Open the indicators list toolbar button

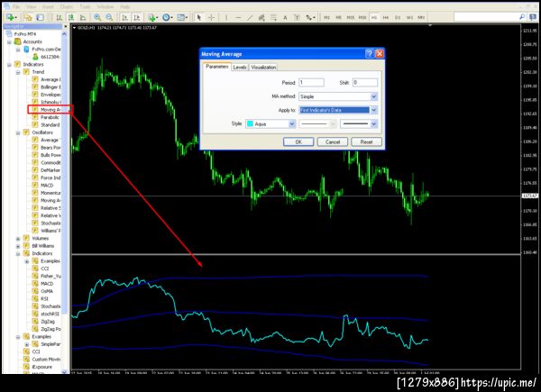point(152,17)
